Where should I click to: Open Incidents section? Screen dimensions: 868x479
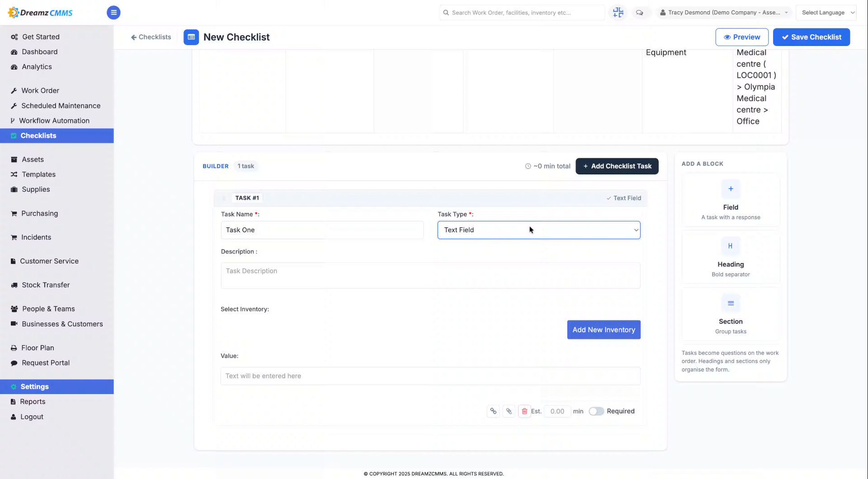coord(36,237)
